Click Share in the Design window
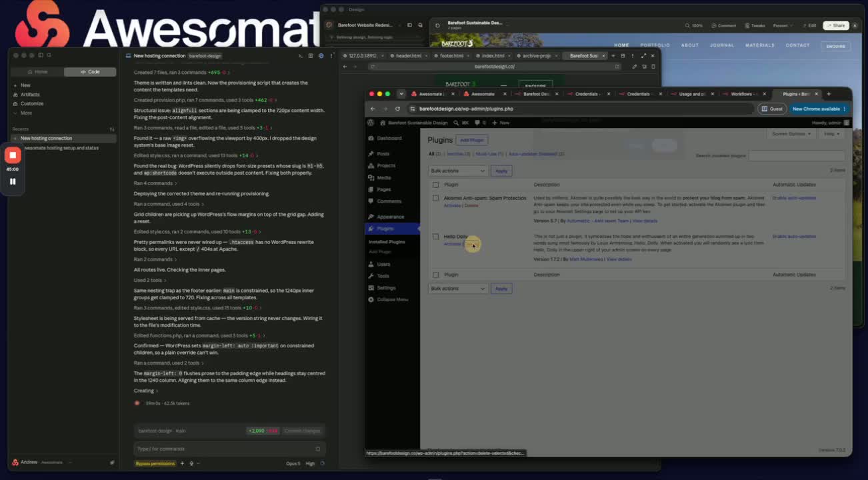The height and width of the screenshot is (480, 868). 836,25
